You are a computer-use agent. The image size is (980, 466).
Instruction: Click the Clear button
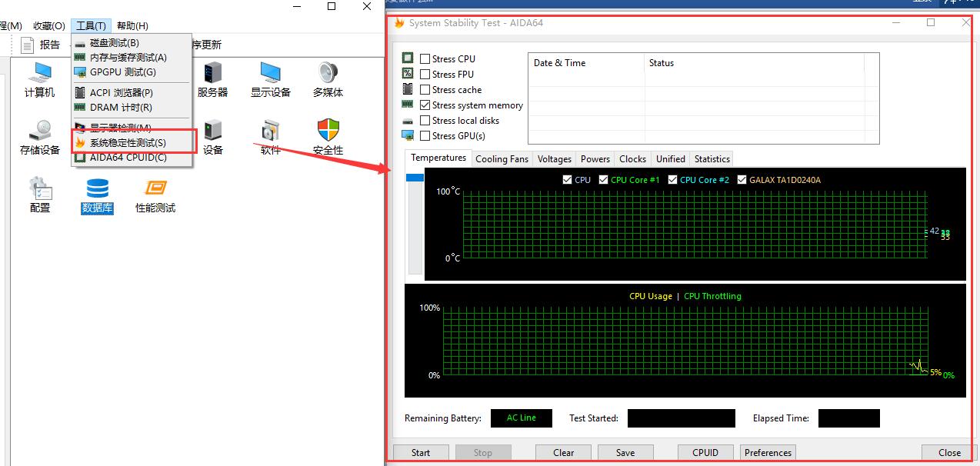pos(564,452)
